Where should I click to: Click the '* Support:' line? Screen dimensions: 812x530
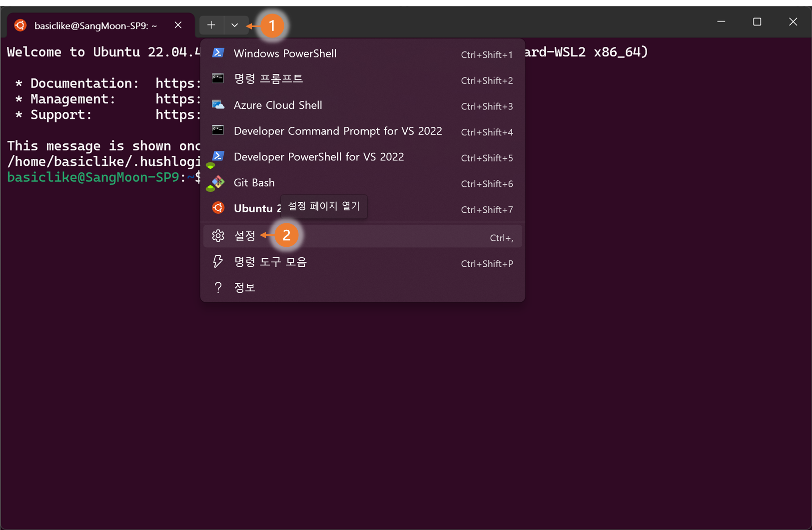click(x=107, y=114)
